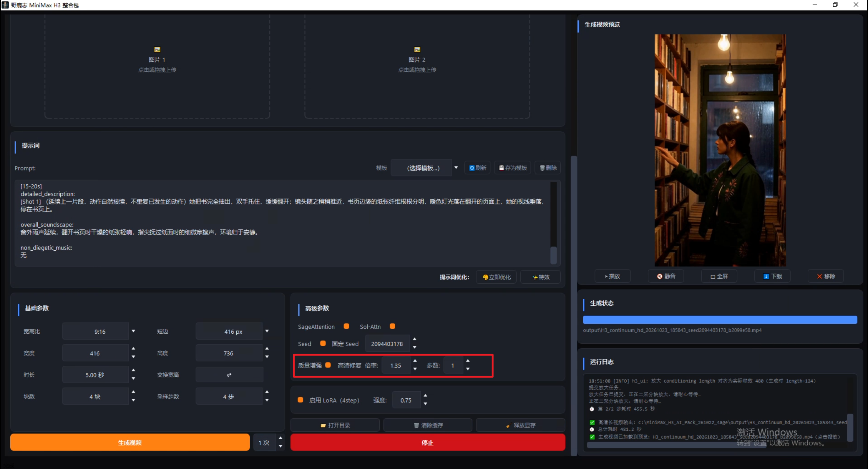The image size is (868, 469).
Task: Refresh templates with 刷新 button
Action: [x=477, y=168]
